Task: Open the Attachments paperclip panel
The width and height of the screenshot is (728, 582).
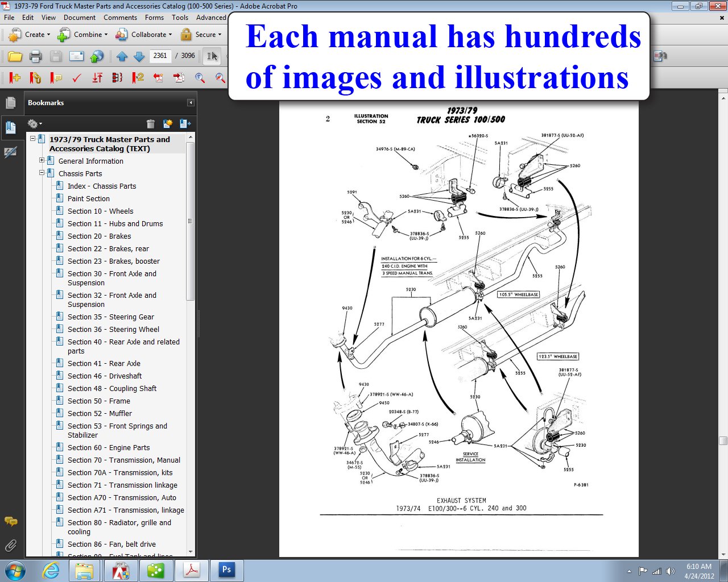Action: 10,546
